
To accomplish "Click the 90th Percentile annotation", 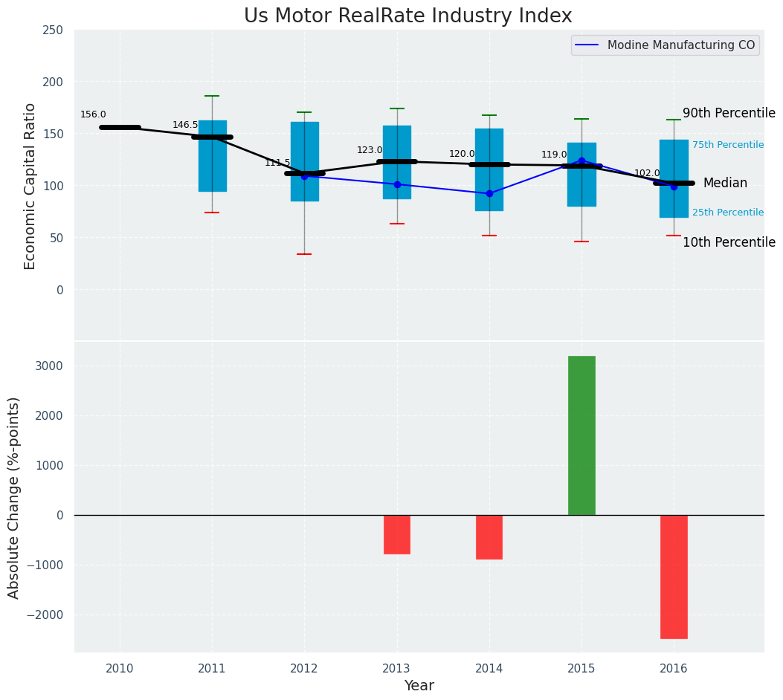I will (728, 113).
